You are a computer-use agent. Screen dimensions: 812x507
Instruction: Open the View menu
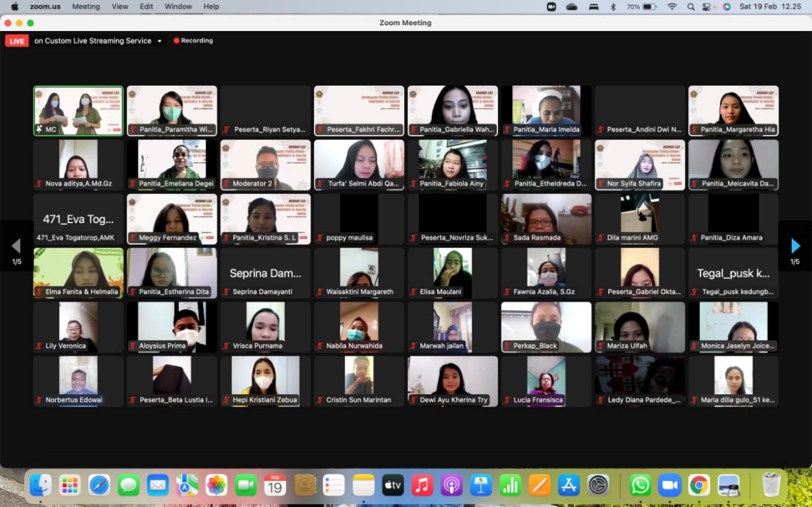click(120, 6)
